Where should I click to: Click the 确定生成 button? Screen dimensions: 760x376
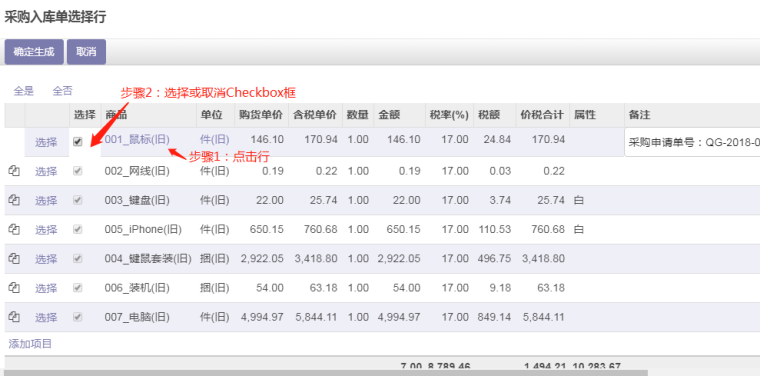tap(34, 52)
